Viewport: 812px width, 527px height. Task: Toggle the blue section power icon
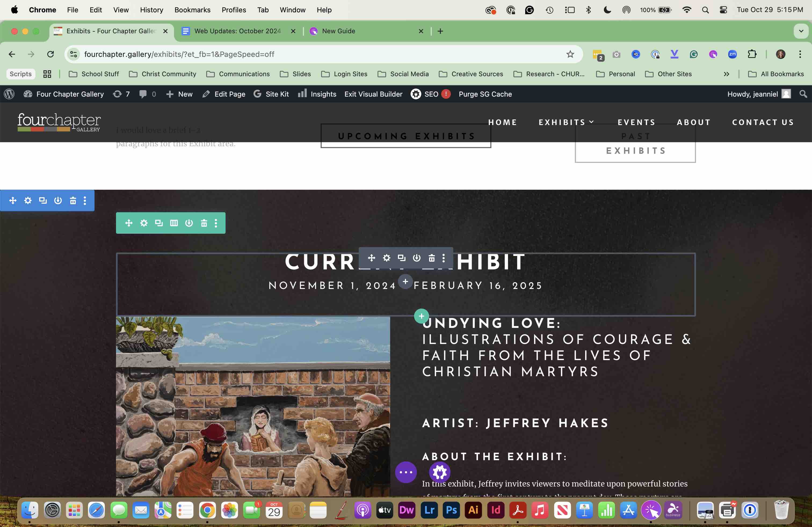(x=58, y=200)
